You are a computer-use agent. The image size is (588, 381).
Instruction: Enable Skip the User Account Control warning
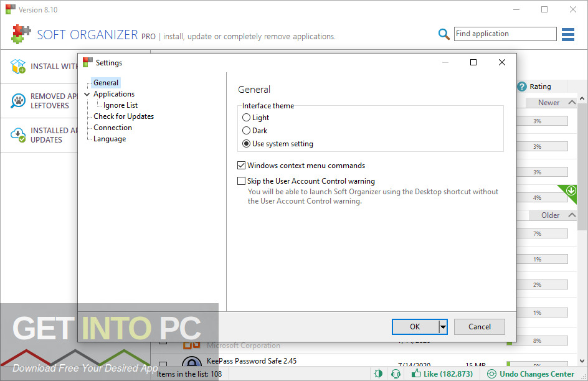[242, 181]
